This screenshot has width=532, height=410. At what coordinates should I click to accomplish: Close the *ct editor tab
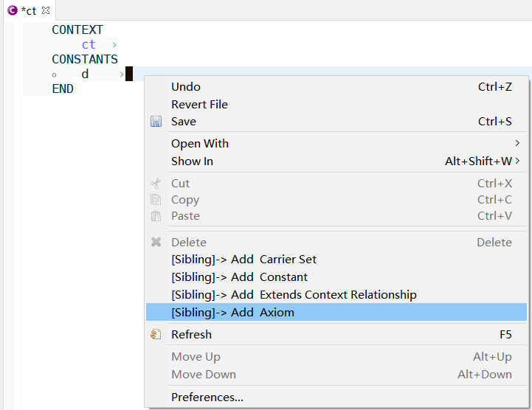46,10
